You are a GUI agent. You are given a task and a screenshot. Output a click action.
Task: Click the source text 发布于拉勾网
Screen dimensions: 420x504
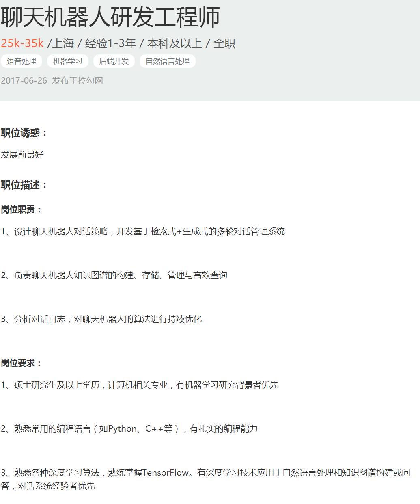tap(78, 80)
